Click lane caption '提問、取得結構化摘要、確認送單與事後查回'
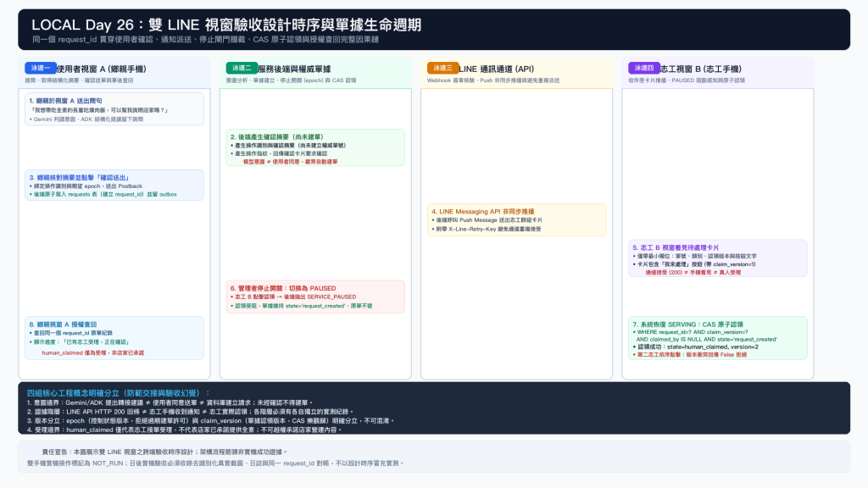 79,80
